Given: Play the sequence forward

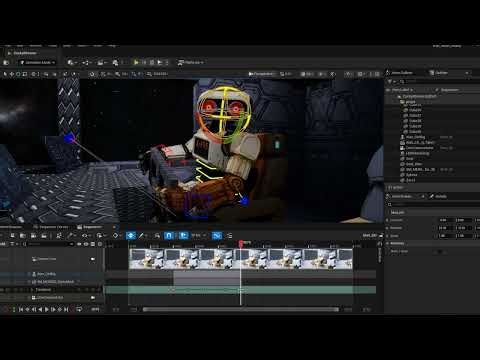Looking at the screenshot, I should [x=47, y=309].
